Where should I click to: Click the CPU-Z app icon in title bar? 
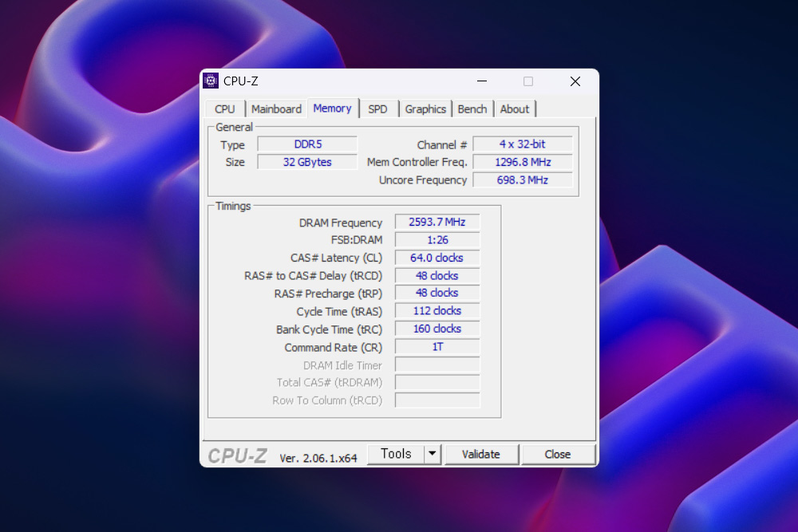coord(210,81)
